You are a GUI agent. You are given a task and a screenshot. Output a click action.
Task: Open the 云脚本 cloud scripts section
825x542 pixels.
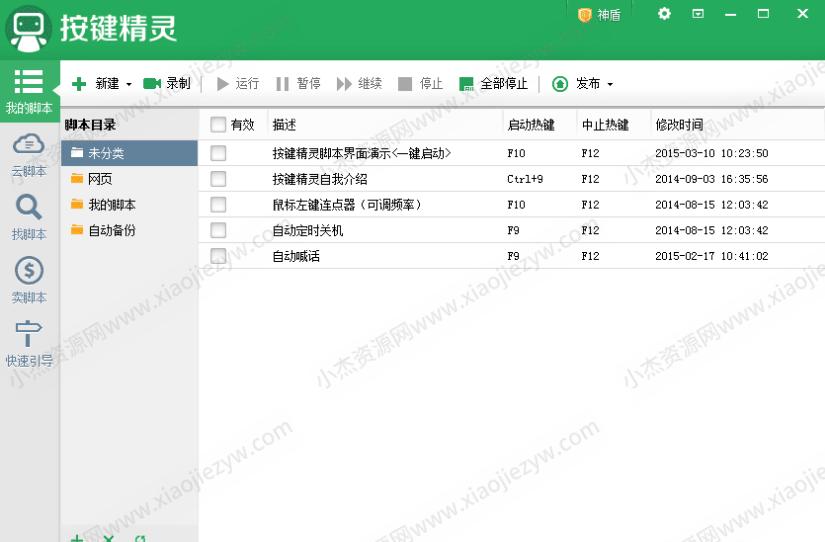tap(29, 155)
